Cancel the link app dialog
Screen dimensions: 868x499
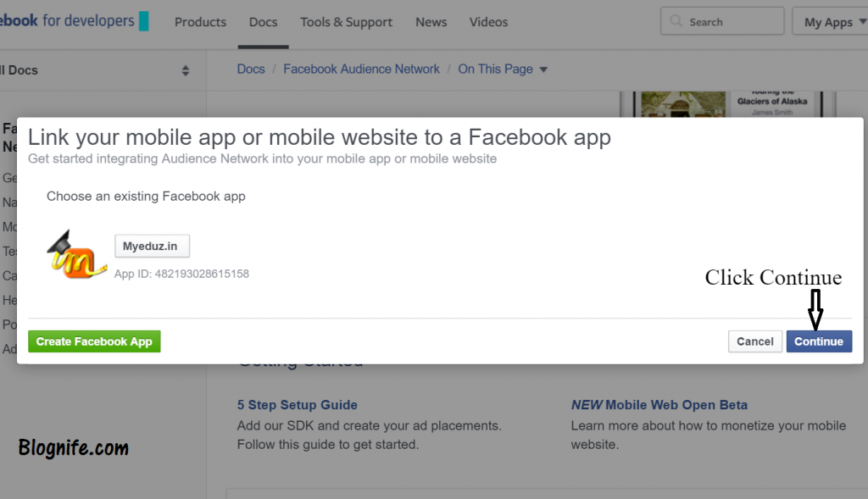pyautogui.click(x=754, y=341)
